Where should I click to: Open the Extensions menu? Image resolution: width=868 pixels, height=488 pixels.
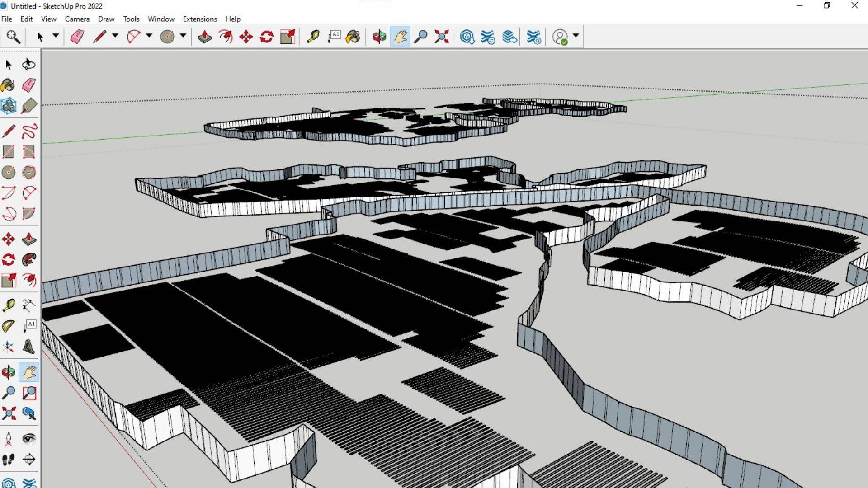199,19
